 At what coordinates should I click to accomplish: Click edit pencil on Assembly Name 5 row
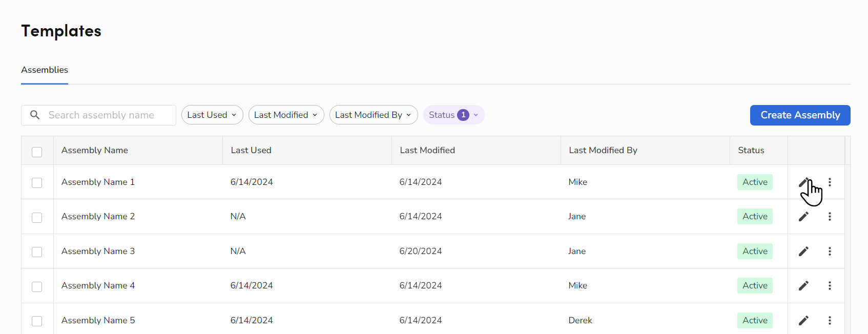[x=803, y=320]
